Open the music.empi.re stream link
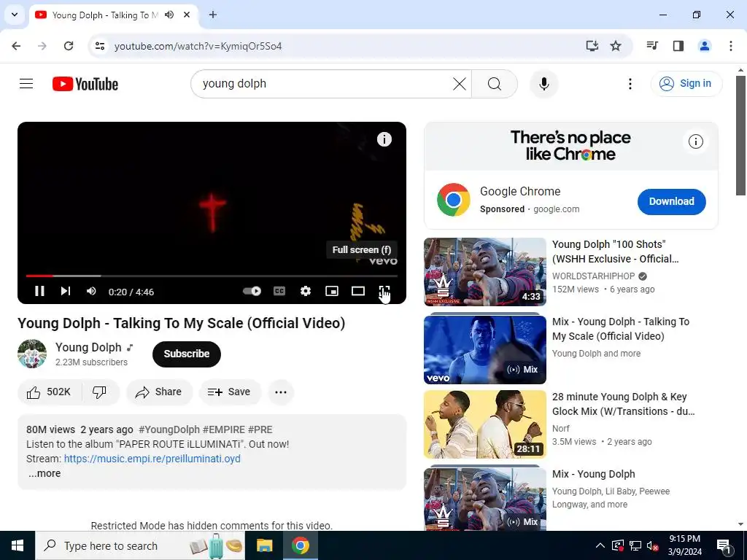The height and width of the screenshot is (560, 747). [152, 459]
